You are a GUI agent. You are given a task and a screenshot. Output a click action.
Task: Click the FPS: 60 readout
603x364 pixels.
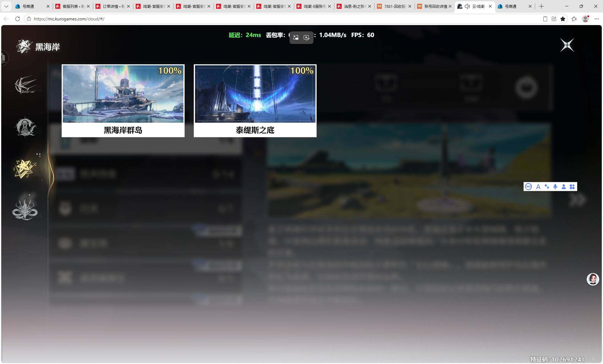pyautogui.click(x=363, y=35)
